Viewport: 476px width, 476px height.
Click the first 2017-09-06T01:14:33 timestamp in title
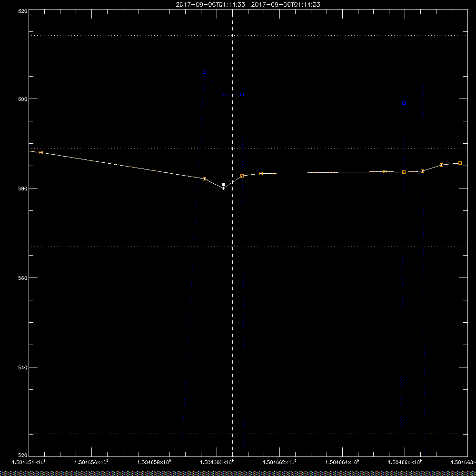click(210, 5)
